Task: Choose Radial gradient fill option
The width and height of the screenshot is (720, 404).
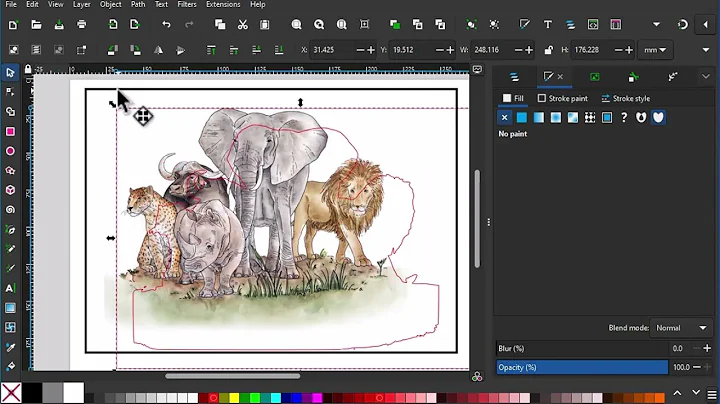Action: click(x=556, y=118)
